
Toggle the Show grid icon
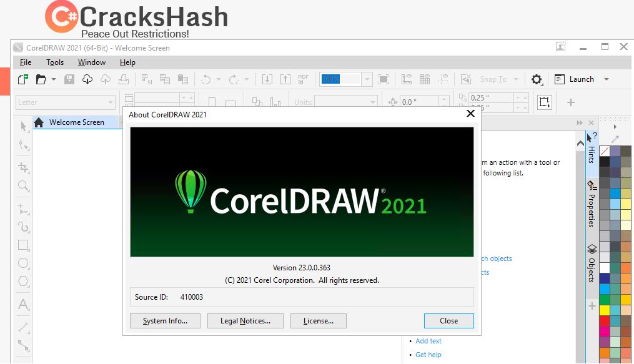[x=425, y=79]
